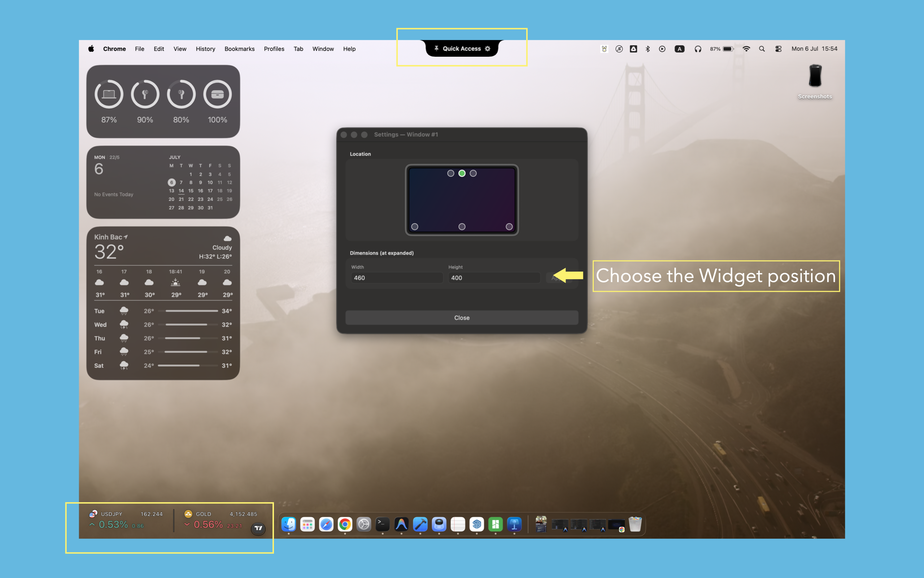This screenshot has width=924, height=578.
Task: Open the View menu
Action: tap(180, 49)
